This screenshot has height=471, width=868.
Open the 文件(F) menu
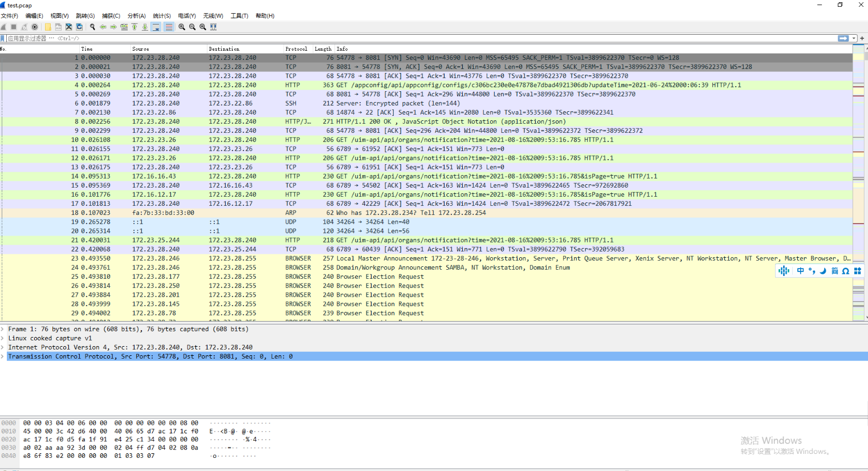10,16
